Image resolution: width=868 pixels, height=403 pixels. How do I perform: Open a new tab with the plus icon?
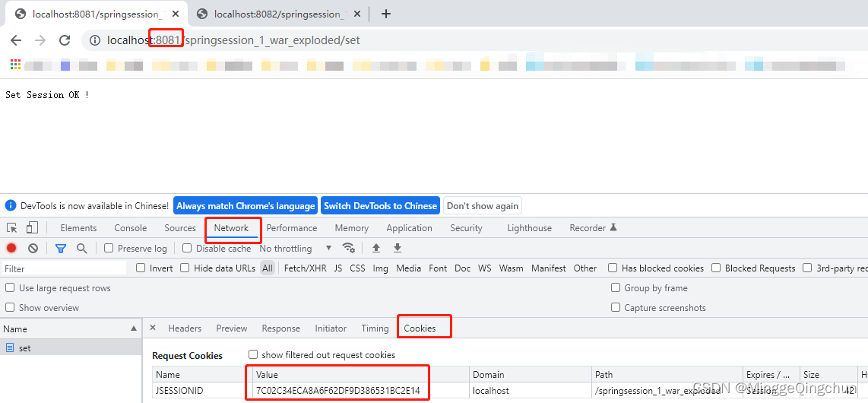point(386,14)
